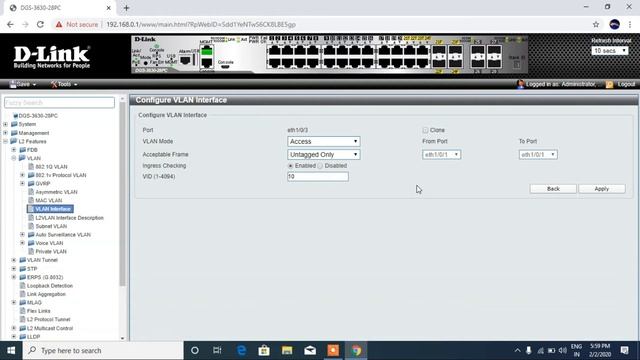Collapse the L2 Features folder
Image resolution: width=640 pixels, height=360 pixels.
point(5,141)
